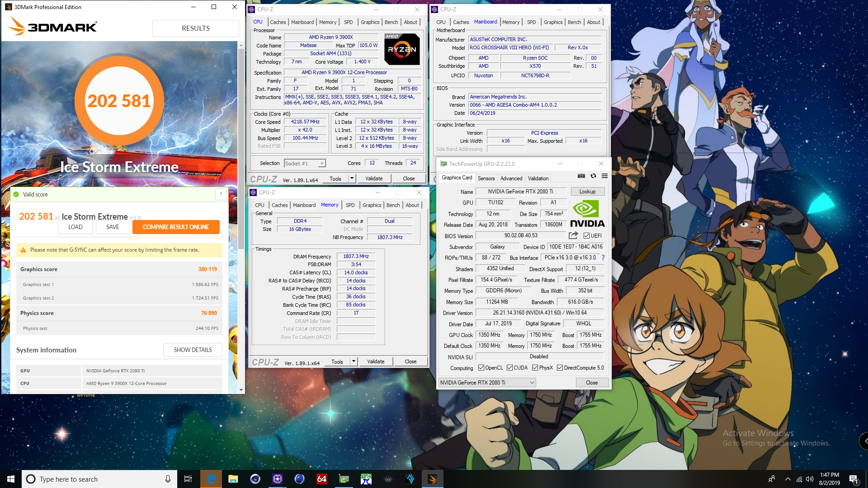The width and height of the screenshot is (868, 488).
Task: Toggle the PhysX checkbox
Action: (x=535, y=368)
